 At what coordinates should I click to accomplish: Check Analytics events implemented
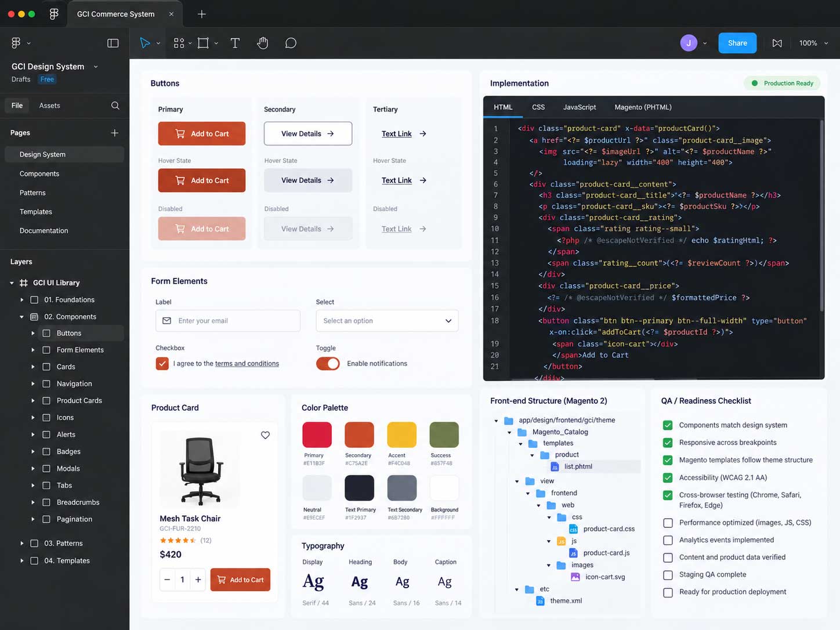point(668,540)
